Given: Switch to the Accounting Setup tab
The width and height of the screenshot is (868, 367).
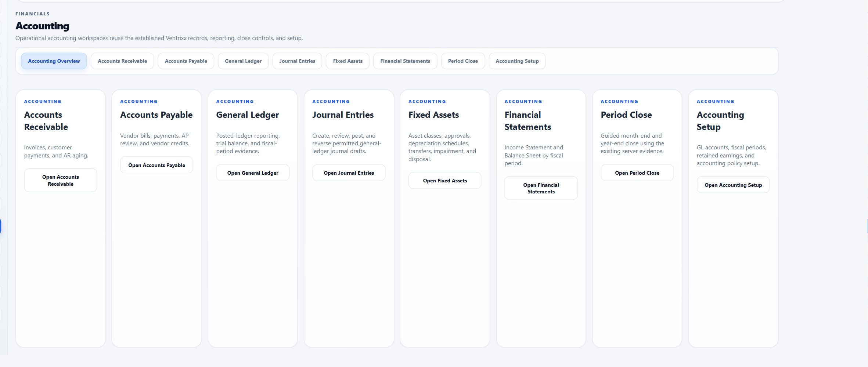Looking at the screenshot, I should coord(517,61).
